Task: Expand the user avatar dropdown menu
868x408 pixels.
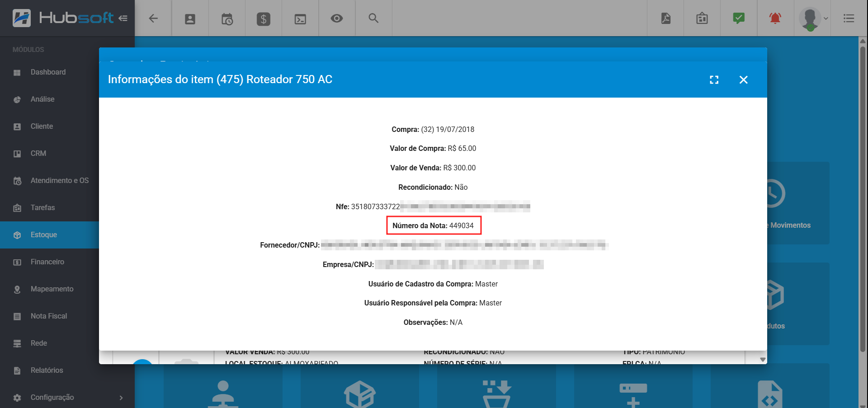Action: click(814, 19)
